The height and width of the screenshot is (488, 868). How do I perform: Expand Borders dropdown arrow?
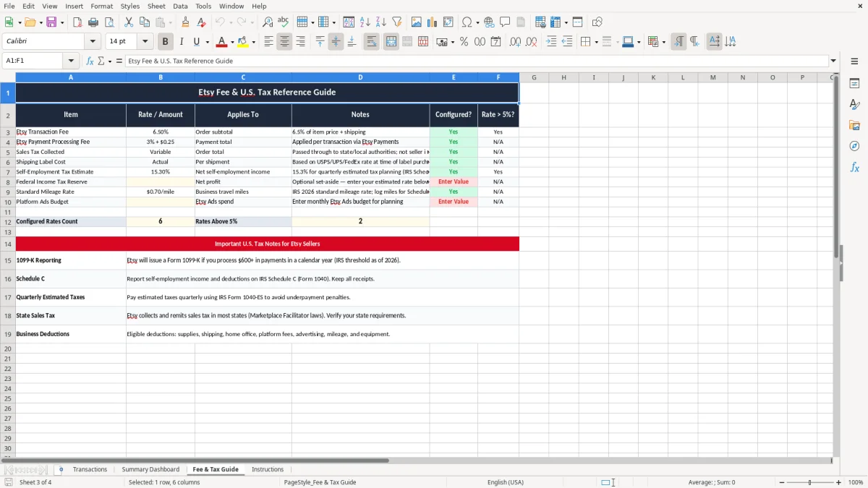598,42
